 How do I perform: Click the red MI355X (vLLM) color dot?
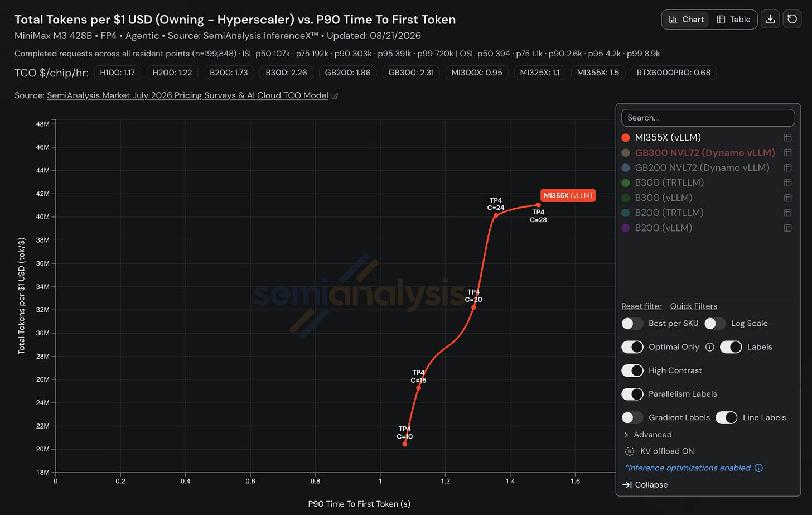[x=626, y=138]
